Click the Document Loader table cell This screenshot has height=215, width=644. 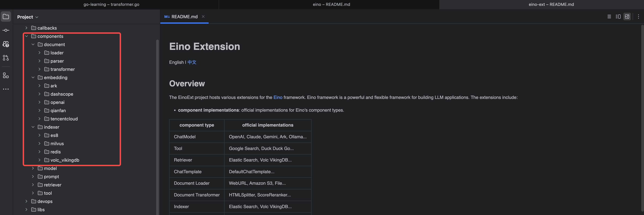click(x=197, y=183)
